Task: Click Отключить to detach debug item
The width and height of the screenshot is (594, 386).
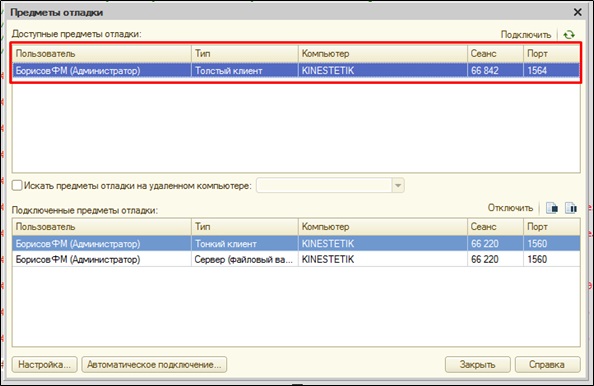Action: point(510,208)
